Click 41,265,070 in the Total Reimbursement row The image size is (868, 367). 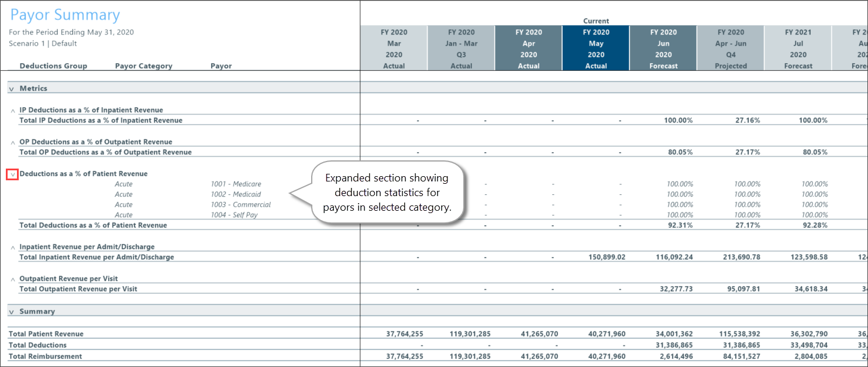tap(540, 356)
